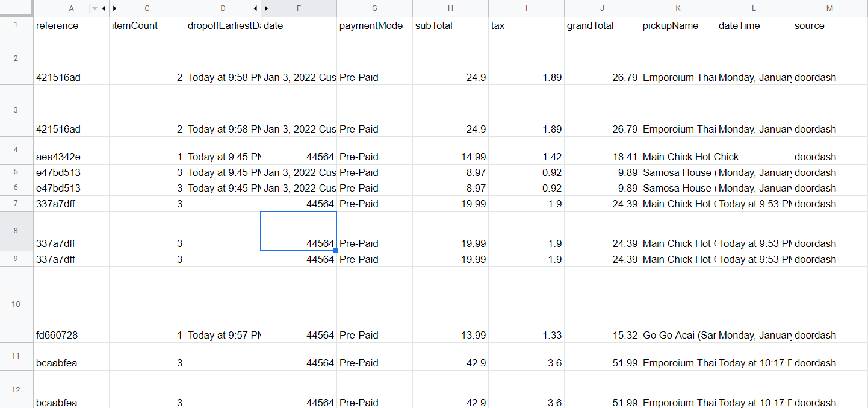Screen dimensions: 868x408
Task: Click the grandTotal value 51.99 for bcaabfea
Action: pyautogui.click(x=602, y=362)
